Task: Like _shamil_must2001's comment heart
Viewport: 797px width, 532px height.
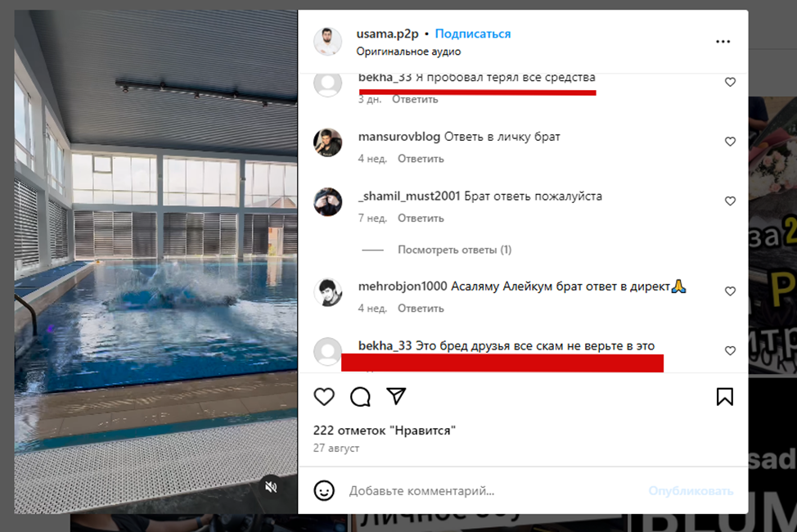Action: point(730,201)
